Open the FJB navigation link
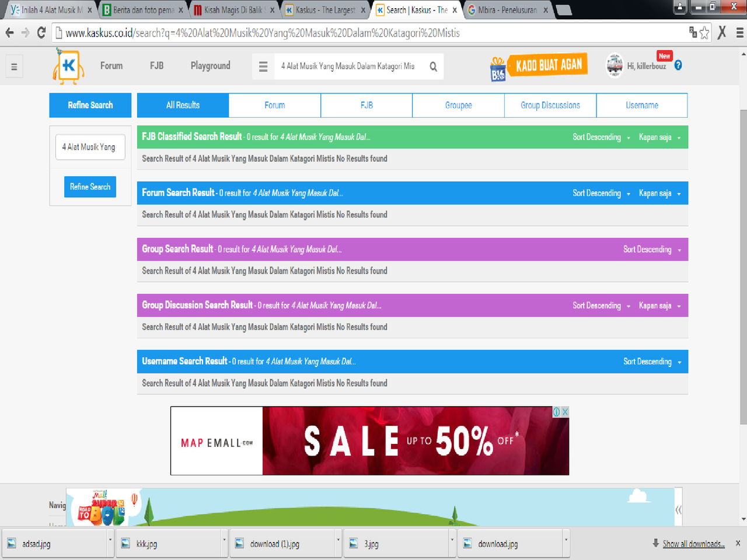The image size is (747, 560). (x=156, y=66)
